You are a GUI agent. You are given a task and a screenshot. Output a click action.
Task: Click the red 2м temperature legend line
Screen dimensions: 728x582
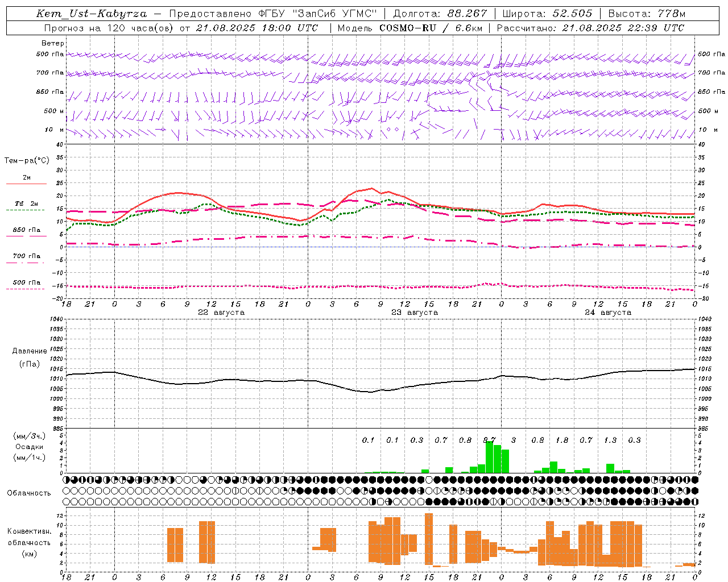point(26,184)
